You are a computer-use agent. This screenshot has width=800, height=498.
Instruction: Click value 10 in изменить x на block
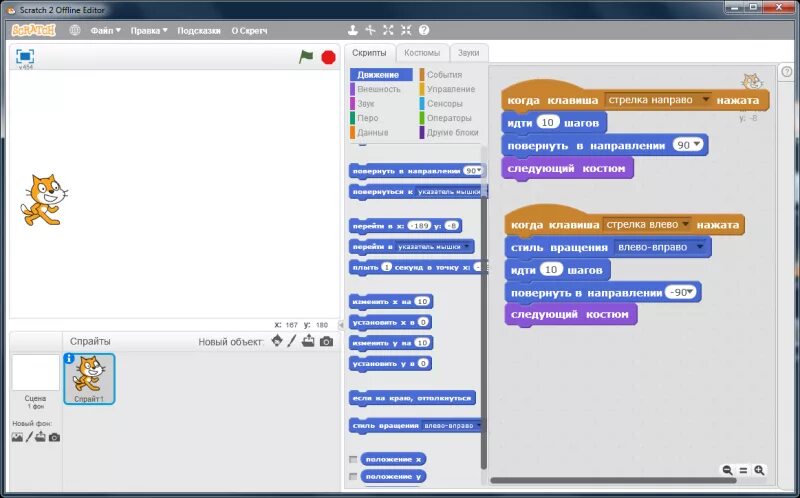[422, 302]
